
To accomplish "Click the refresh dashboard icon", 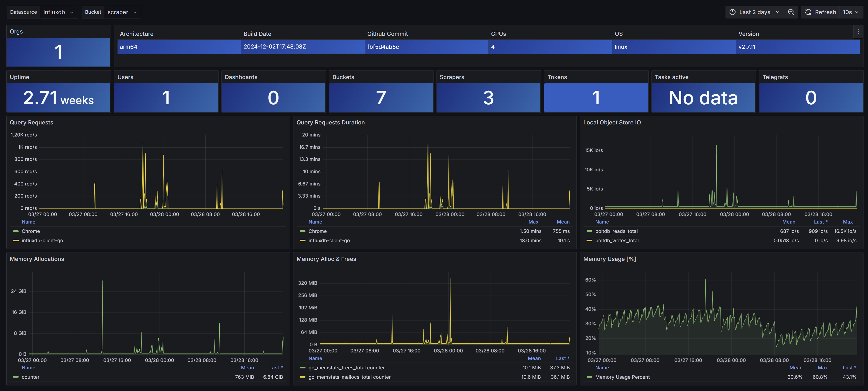I will click(x=808, y=12).
